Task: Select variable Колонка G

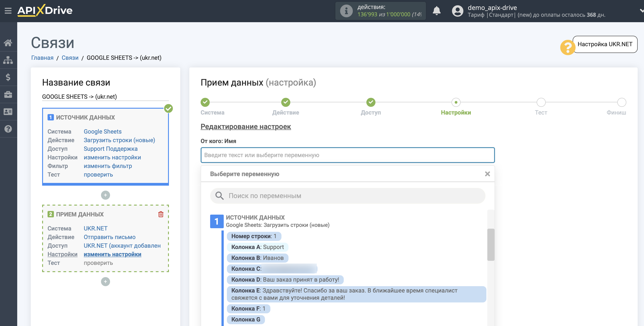Action: pos(245,319)
